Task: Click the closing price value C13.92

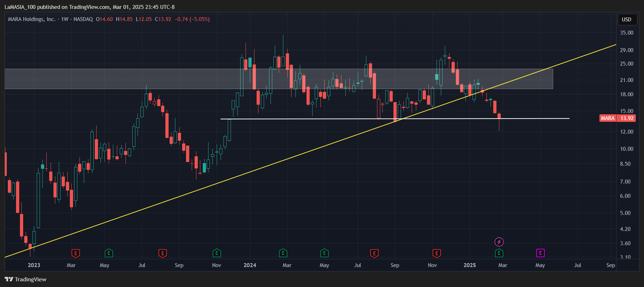Action: (163, 19)
